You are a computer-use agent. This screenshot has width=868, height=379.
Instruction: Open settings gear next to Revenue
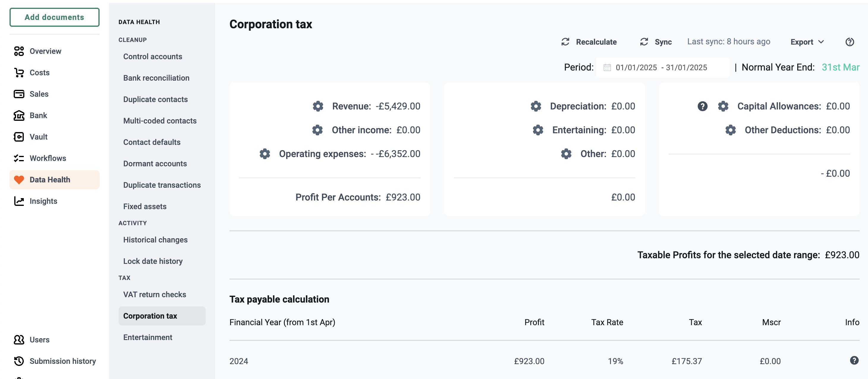(318, 106)
